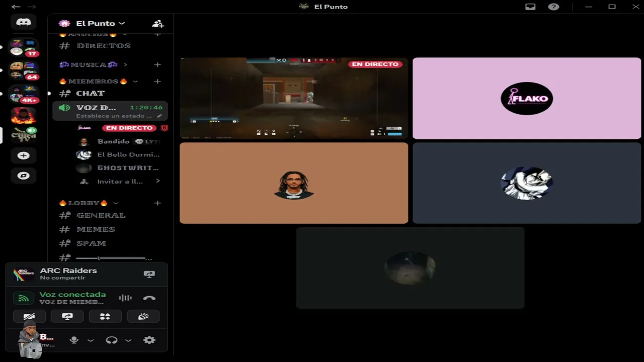Add a channel to the LOBBY category

coord(157,203)
